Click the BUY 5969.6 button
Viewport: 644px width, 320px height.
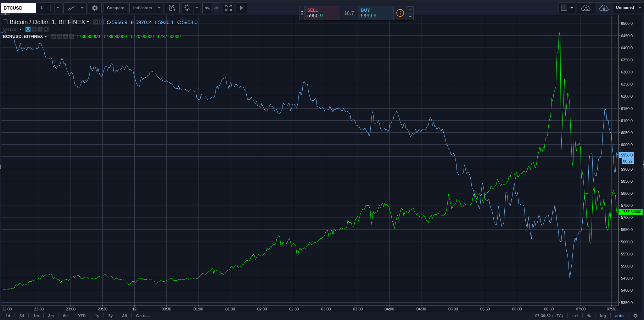376,13
